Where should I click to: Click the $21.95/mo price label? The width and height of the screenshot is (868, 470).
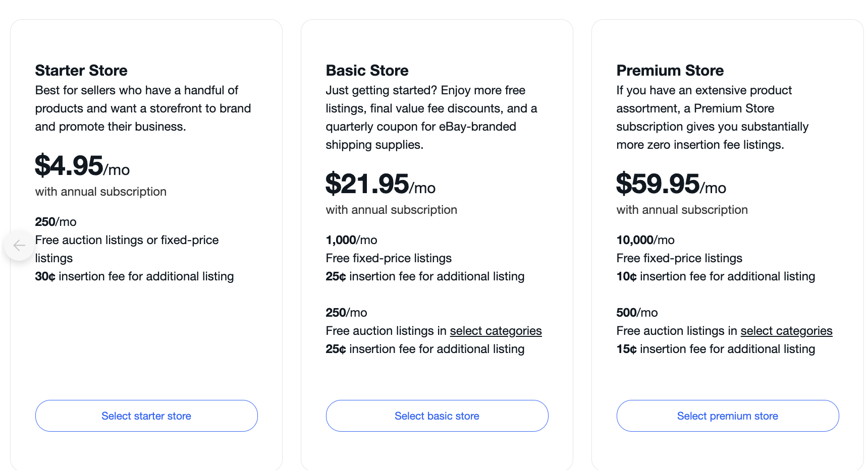(380, 186)
